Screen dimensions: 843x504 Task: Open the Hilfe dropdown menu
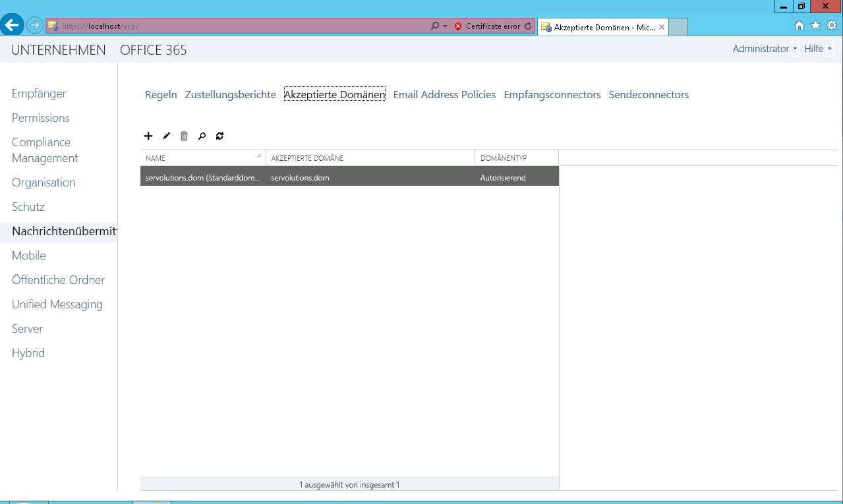pos(818,49)
